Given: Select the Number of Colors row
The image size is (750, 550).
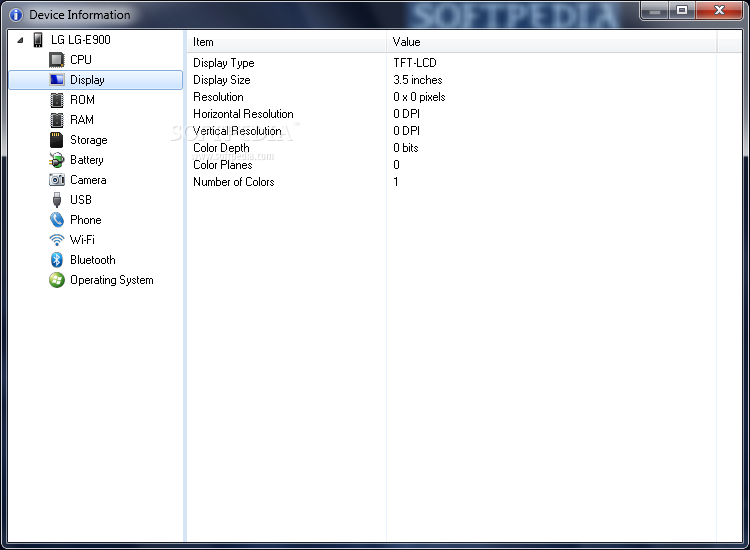Looking at the screenshot, I should click(x=452, y=182).
